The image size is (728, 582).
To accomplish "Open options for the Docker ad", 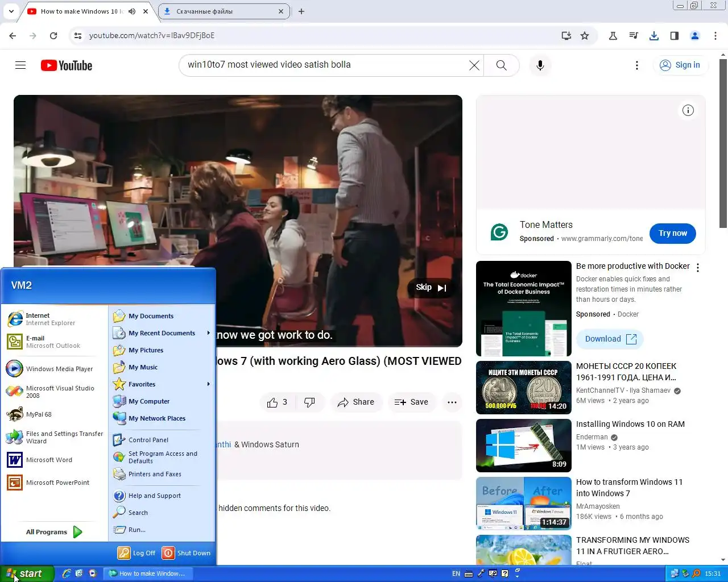I will (698, 268).
